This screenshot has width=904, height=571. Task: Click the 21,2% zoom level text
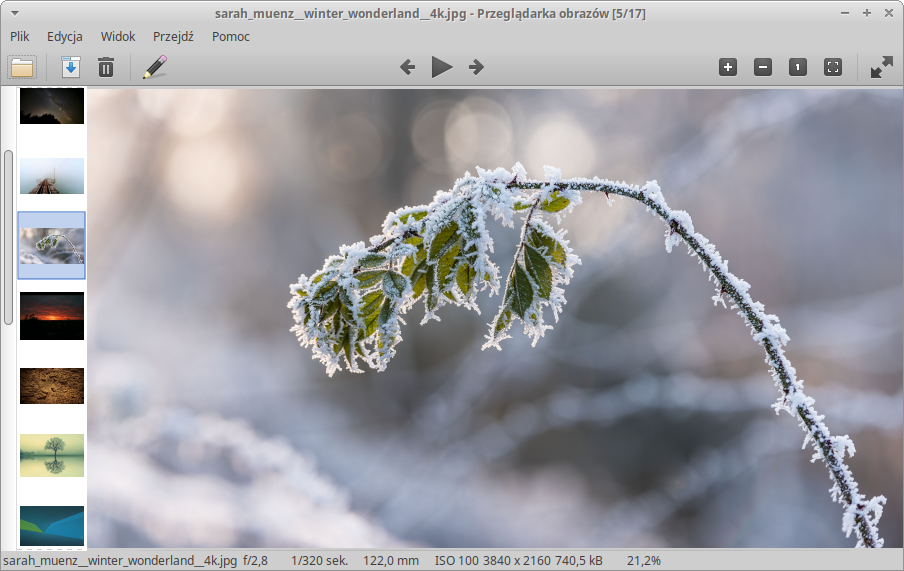(644, 561)
